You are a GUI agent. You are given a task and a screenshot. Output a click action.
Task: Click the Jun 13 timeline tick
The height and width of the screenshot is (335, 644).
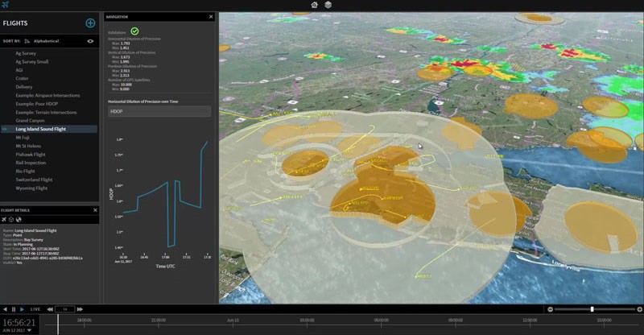233,320
